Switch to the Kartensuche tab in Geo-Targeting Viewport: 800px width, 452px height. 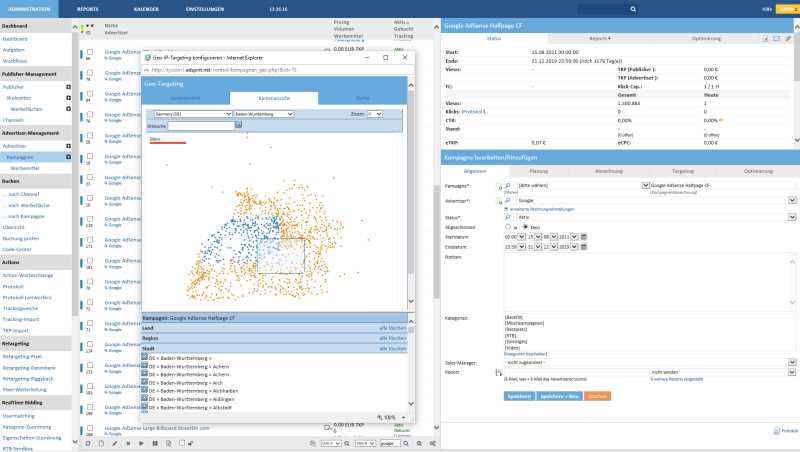click(274, 98)
